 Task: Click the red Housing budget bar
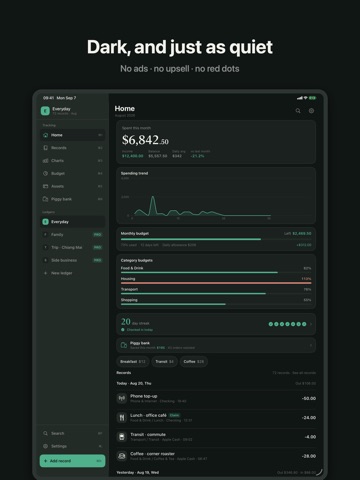click(x=216, y=283)
